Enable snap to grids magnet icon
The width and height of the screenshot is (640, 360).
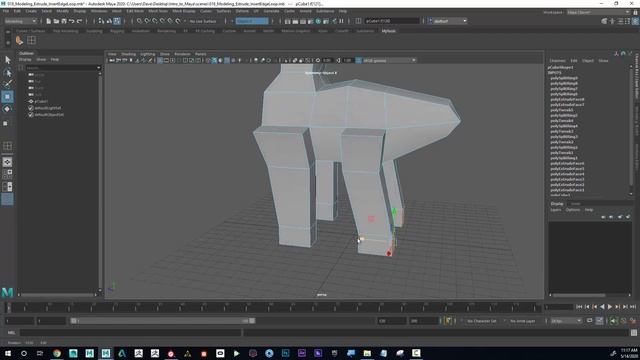click(140, 21)
